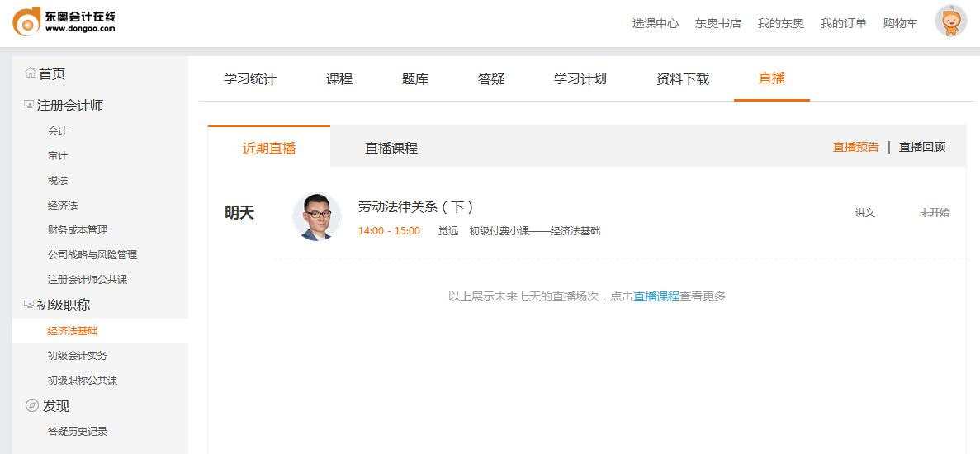Go to the 学习统计 tab
Viewport: 980px width, 454px height.
(x=250, y=79)
